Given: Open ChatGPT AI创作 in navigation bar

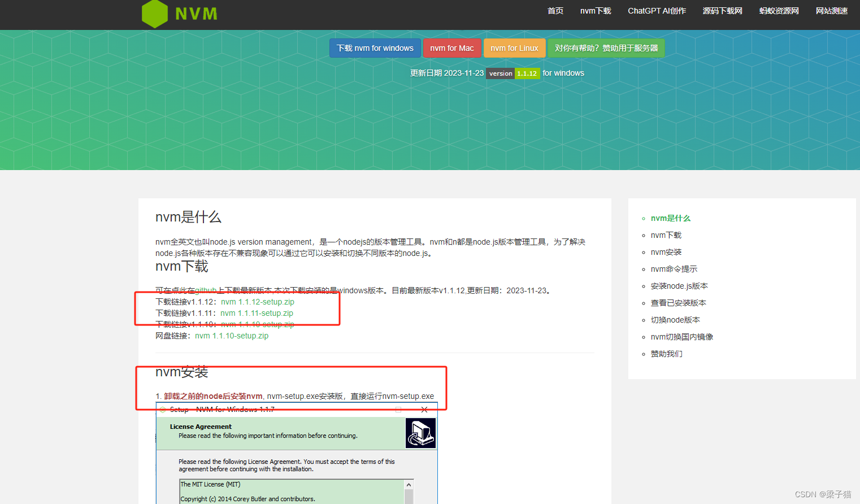Looking at the screenshot, I should click(x=657, y=11).
